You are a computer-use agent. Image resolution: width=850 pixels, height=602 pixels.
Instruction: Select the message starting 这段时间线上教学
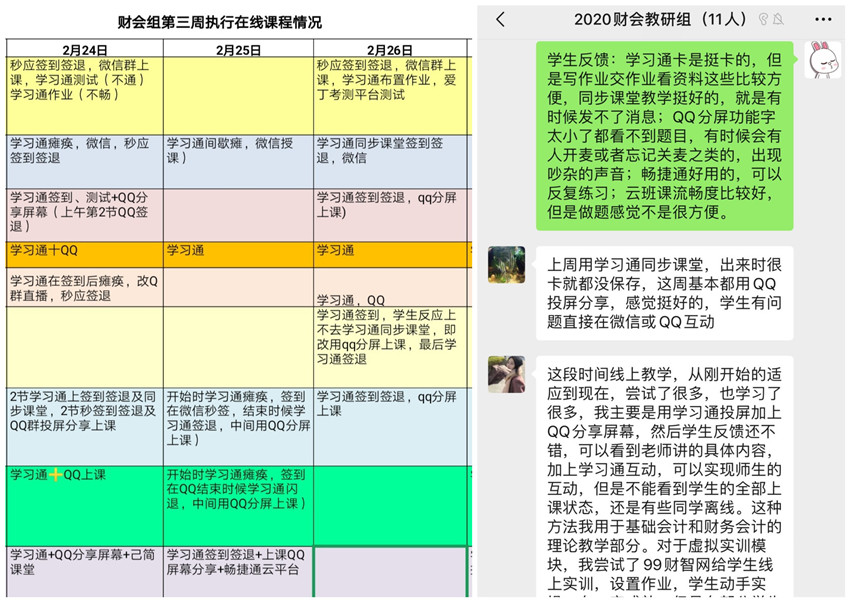point(665,477)
